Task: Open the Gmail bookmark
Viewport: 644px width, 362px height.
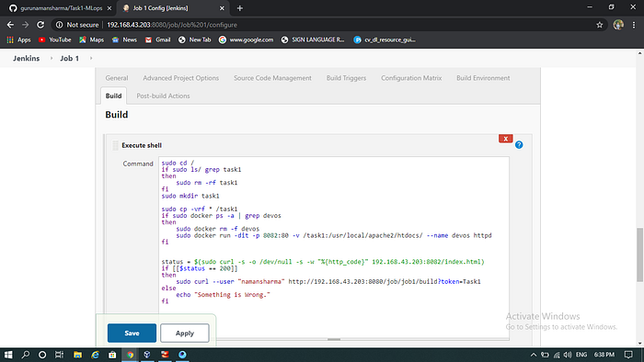Action: click(157, 40)
